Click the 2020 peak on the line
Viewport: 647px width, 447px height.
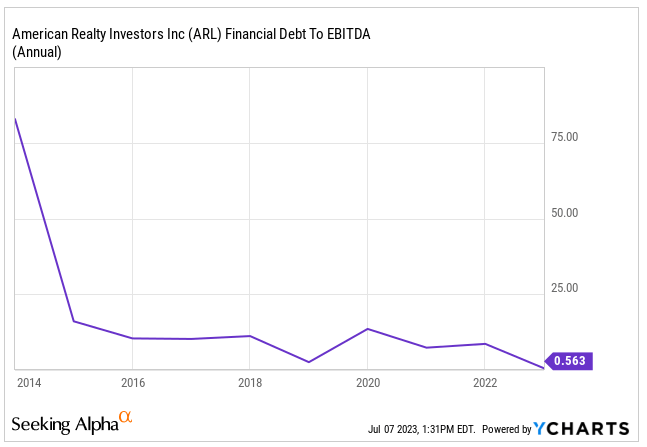tap(368, 329)
